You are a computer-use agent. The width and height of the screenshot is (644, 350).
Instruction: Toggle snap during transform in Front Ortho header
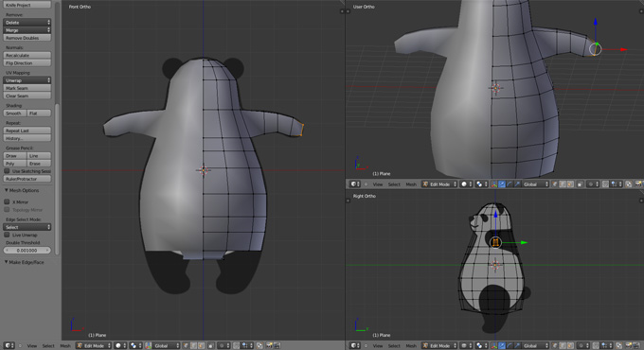pos(236,345)
